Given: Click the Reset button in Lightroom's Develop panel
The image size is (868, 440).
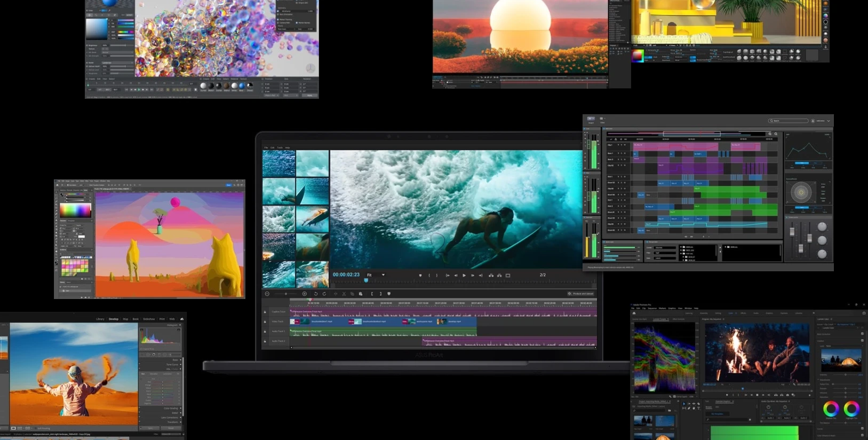Looking at the screenshot, I should (171, 428).
